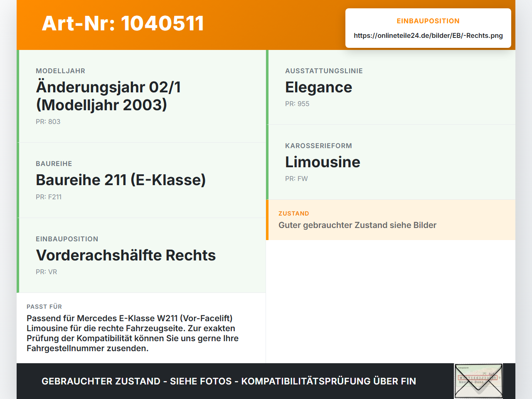
Task: Click the orange EINBAUPOSITION label in header card
Action: pos(428,21)
